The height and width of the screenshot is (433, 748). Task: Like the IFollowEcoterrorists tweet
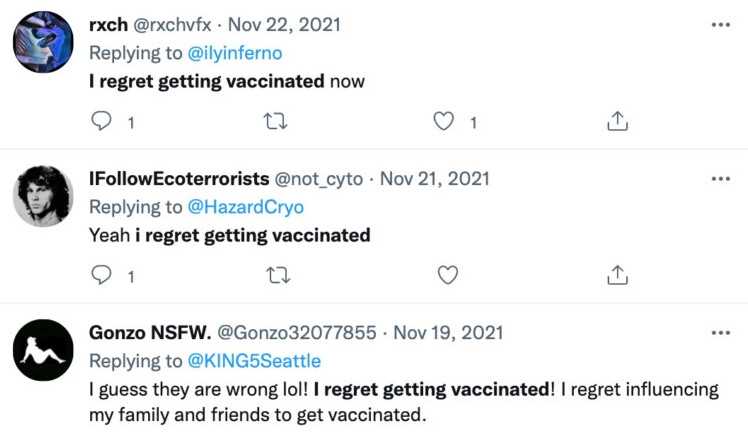[446, 274]
